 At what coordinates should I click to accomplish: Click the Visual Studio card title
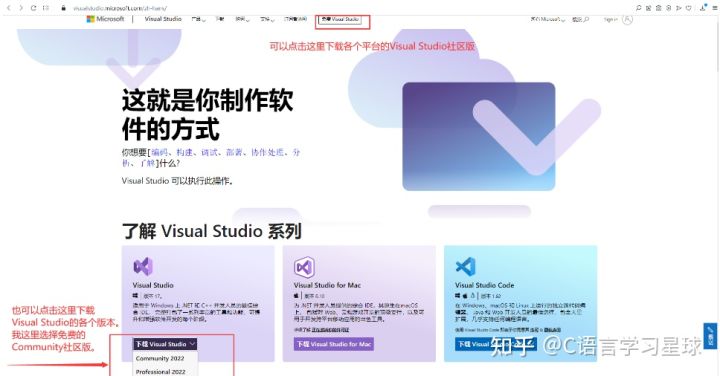[153, 285]
